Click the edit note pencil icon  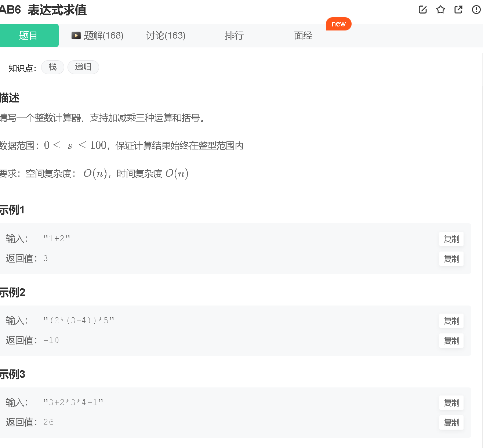click(x=423, y=10)
